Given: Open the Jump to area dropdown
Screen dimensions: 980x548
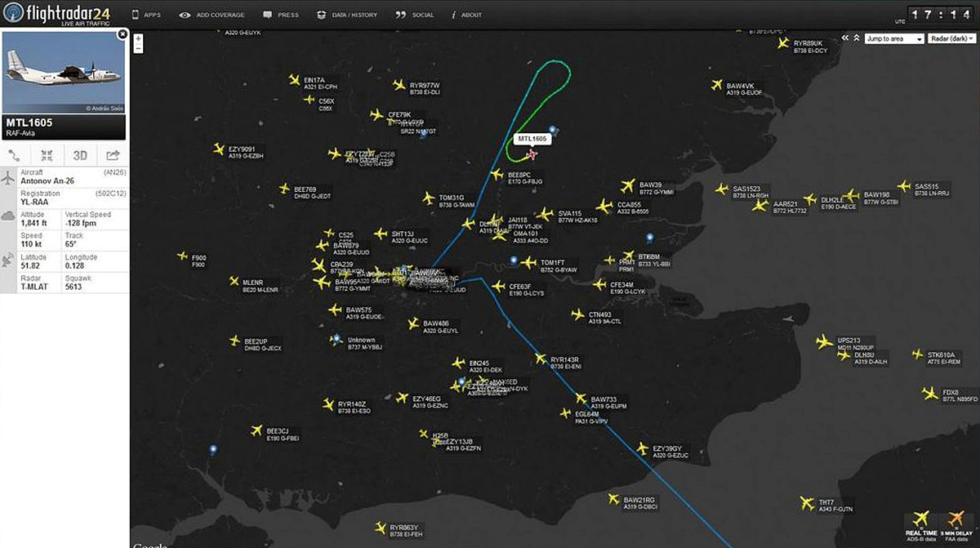Looking at the screenshot, I should (894, 38).
